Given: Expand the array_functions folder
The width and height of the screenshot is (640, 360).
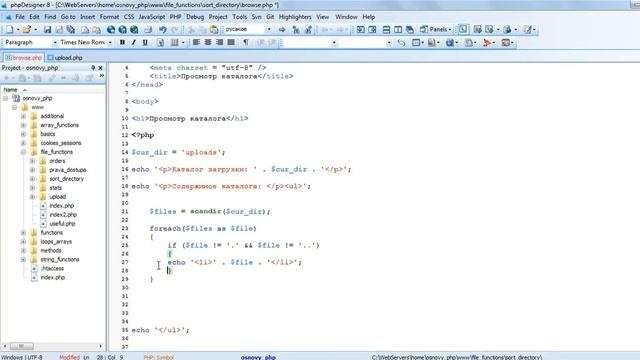Looking at the screenshot, I should point(23,125).
